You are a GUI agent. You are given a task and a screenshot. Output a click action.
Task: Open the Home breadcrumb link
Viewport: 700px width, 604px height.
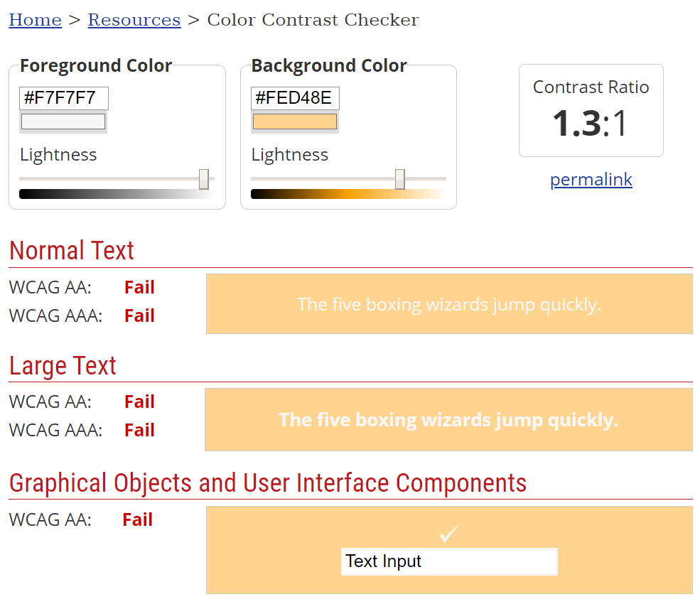[36, 20]
